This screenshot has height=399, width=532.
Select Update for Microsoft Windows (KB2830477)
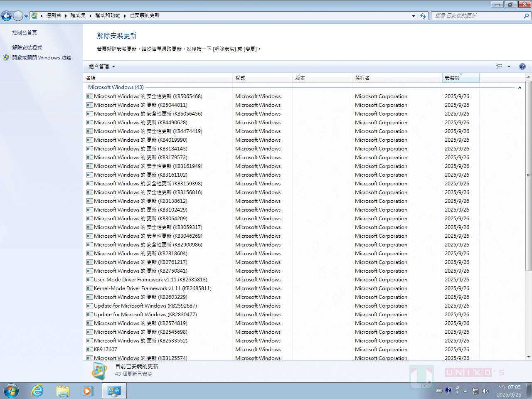tap(282, 315)
